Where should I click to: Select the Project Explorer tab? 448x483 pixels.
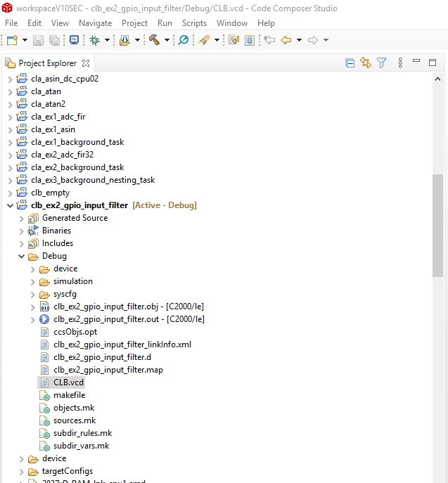pyautogui.click(x=48, y=63)
